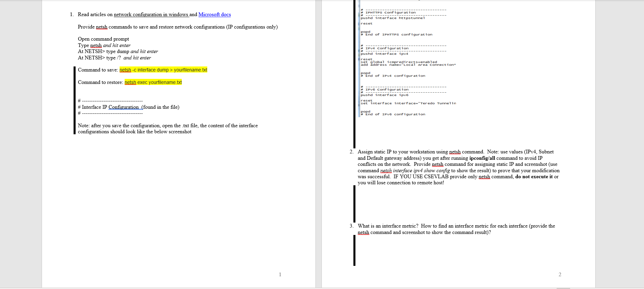Open the 'Microsoft docs' hyperlink

point(215,14)
